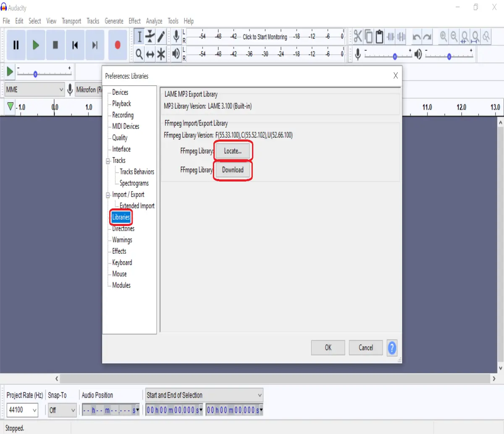Click the recording meter microphone icon

[x=176, y=37]
